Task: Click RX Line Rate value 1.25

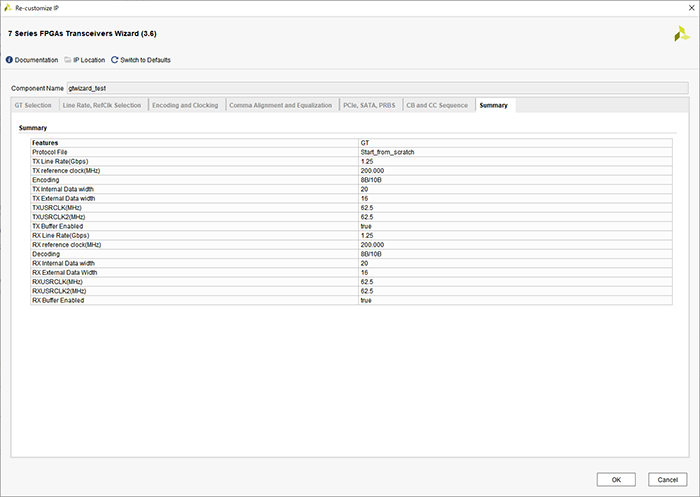Action: pyautogui.click(x=367, y=235)
